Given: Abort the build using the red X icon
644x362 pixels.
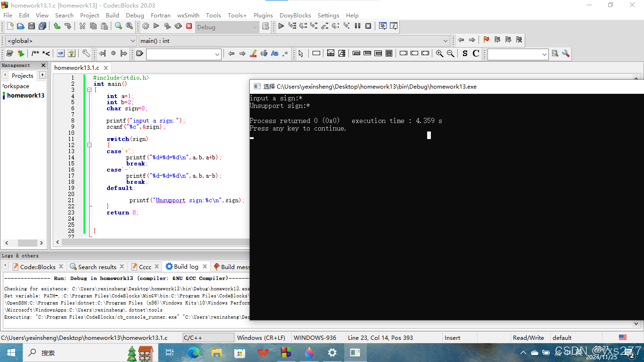Looking at the screenshot, I should [x=189, y=26].
